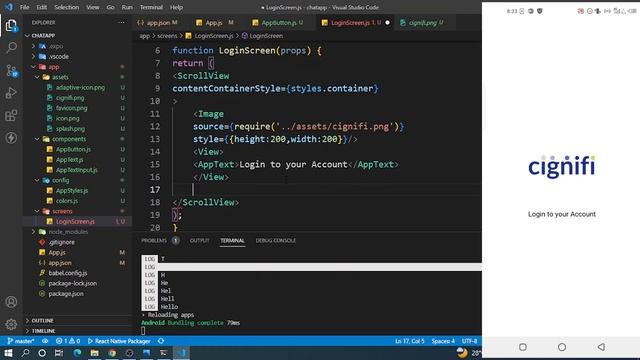Open the Run and Debug view
Screen dimensions: 640x360
pyautogui.click(x=11, y=93)
